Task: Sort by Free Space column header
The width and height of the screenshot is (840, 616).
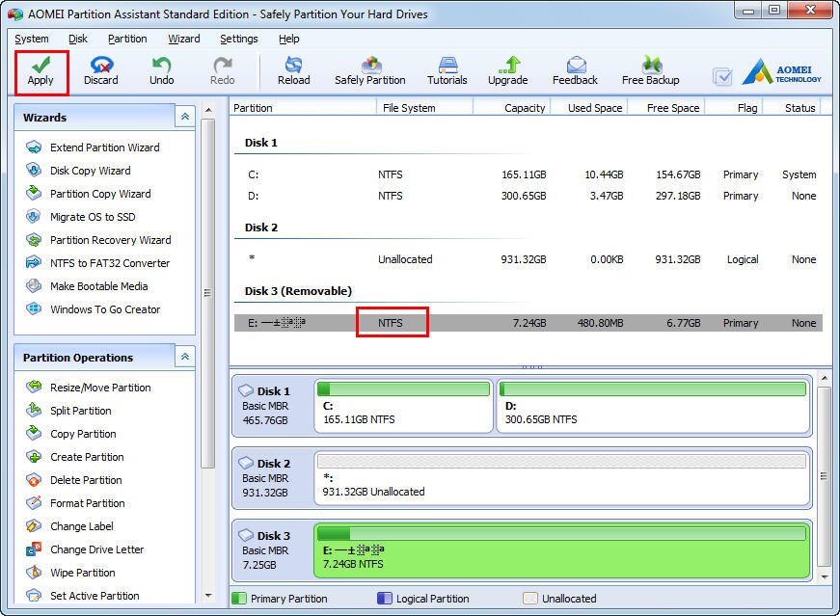Action: pyautogui.click(x=665, y=108)
